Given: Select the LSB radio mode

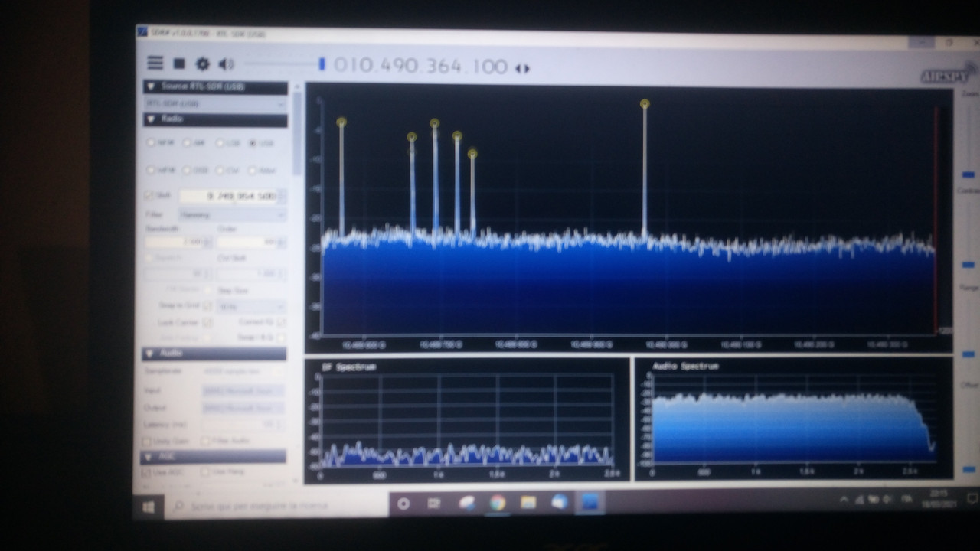Looking at the screenshot, I should [x=229, y=143].
